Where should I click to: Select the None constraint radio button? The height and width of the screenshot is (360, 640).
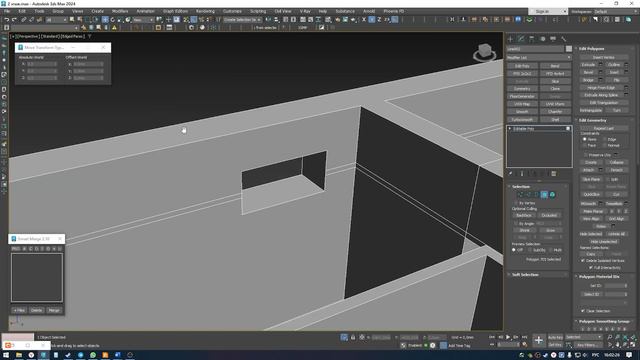click(x=585, y=139)
